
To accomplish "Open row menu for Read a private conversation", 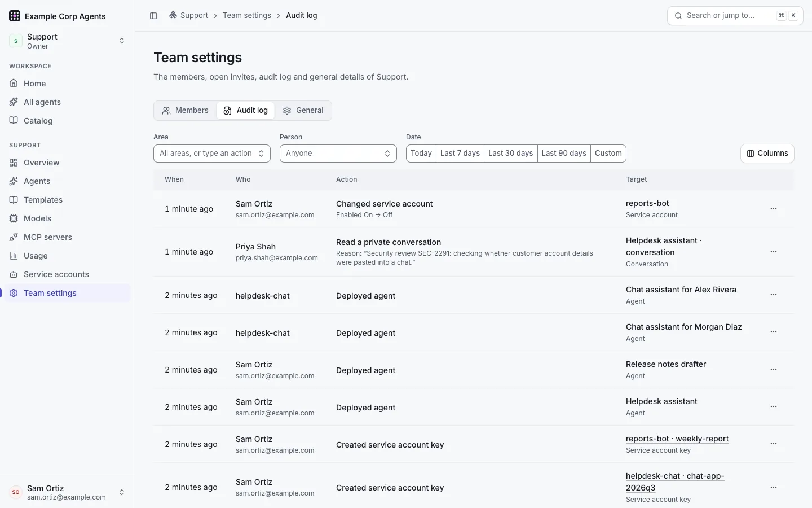I will point(774,252).
